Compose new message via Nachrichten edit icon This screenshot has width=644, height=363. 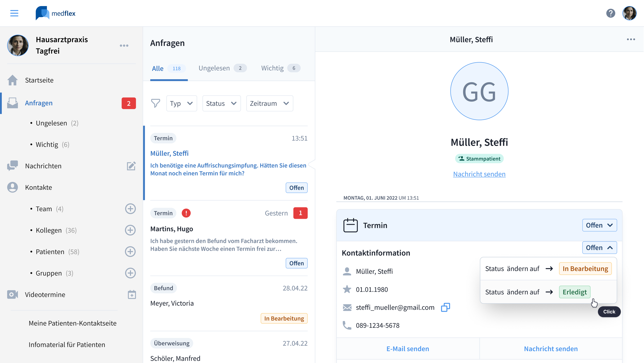(x=131, y=166)
